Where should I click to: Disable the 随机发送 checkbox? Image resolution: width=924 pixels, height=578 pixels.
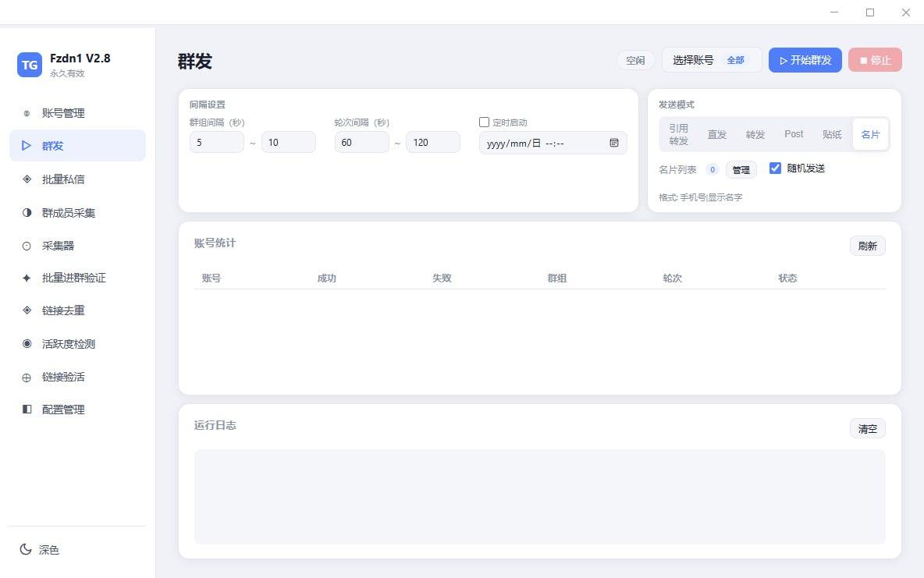tap(775, 167)
